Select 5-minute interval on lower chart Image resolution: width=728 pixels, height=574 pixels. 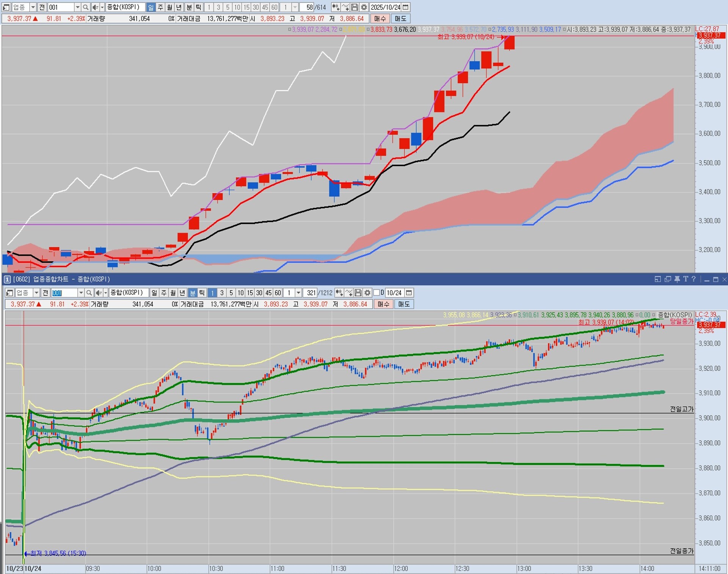pos(231,293)
